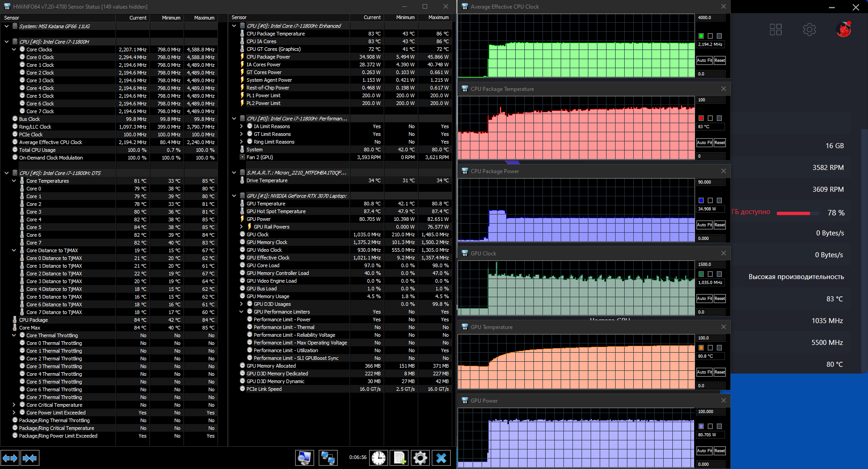Click the thermometer icon beside Drive Temperature
868x469 pixels.
click(242, 180)
